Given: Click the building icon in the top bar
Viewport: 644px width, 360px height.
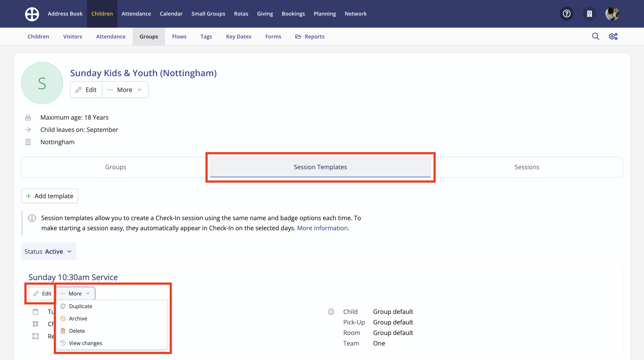Looking at the screenshot, I should coord(590,14).
